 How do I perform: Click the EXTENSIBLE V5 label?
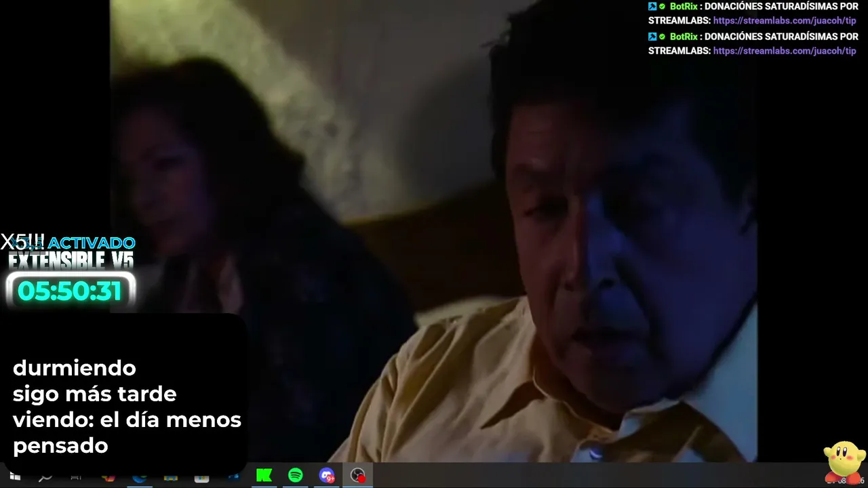tap(71, 260)
